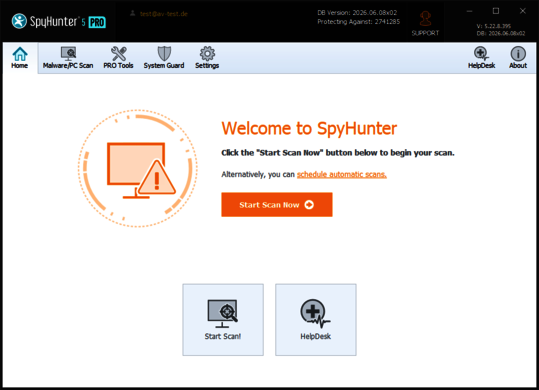539x390 pixels.
Task: Click the Start Scan! tile
Action: (x=223, y=320)
